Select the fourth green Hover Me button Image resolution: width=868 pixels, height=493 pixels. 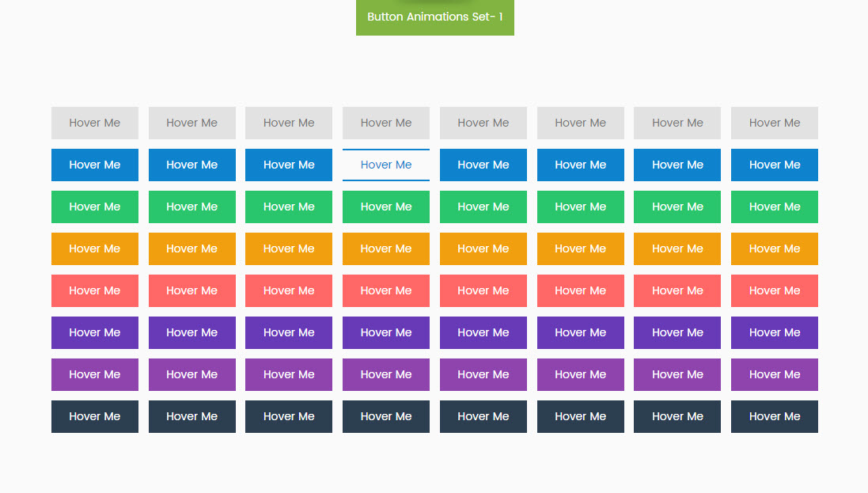pyautogui.click(x=386, y=207)
